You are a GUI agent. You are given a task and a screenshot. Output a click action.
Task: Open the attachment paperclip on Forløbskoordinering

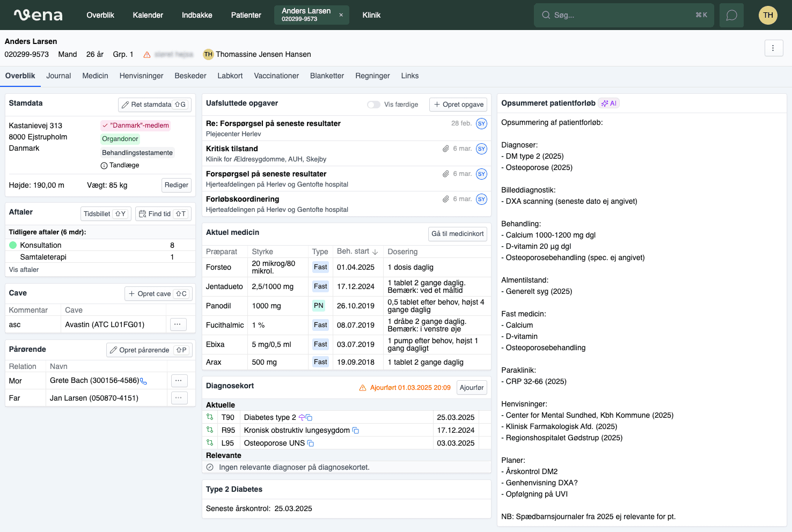[446, 198]
